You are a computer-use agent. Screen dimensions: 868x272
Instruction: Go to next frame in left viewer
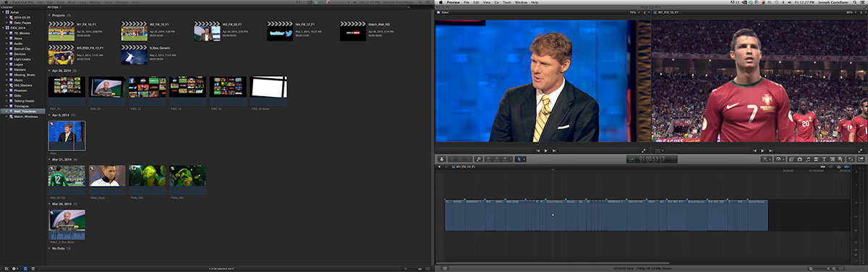click(x=554, y=150)
